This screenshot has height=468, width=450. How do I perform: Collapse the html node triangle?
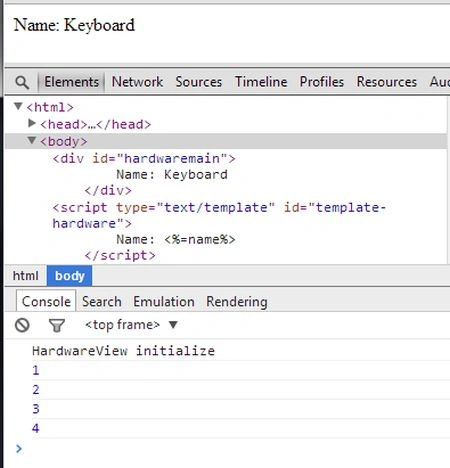[x=18, y=106]
